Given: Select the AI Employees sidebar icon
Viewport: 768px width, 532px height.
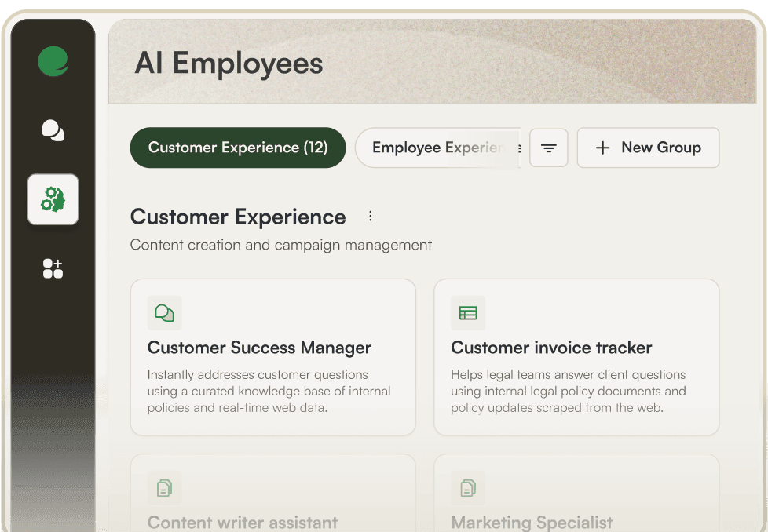Looking at the screenshot, I should point(53,199).
